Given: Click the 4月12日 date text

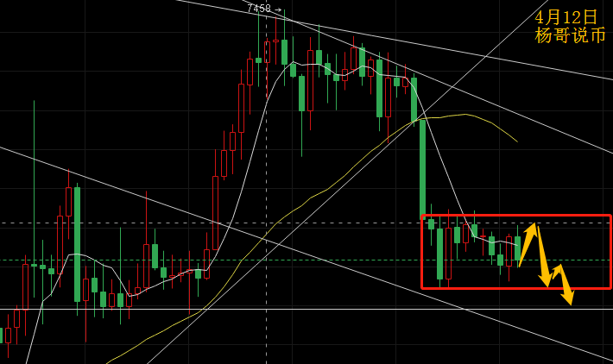Looking at the screenshot, I should [x=566, y=17].
